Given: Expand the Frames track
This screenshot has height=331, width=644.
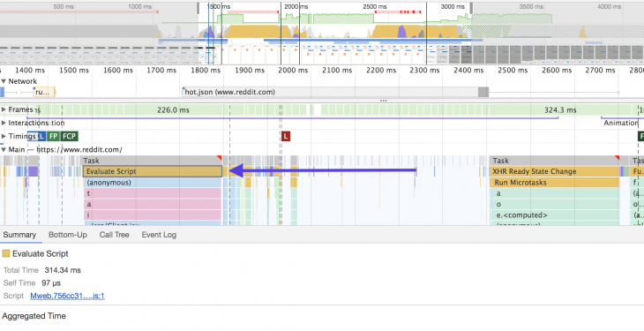Looking at the screenshot, I should 4,109.
